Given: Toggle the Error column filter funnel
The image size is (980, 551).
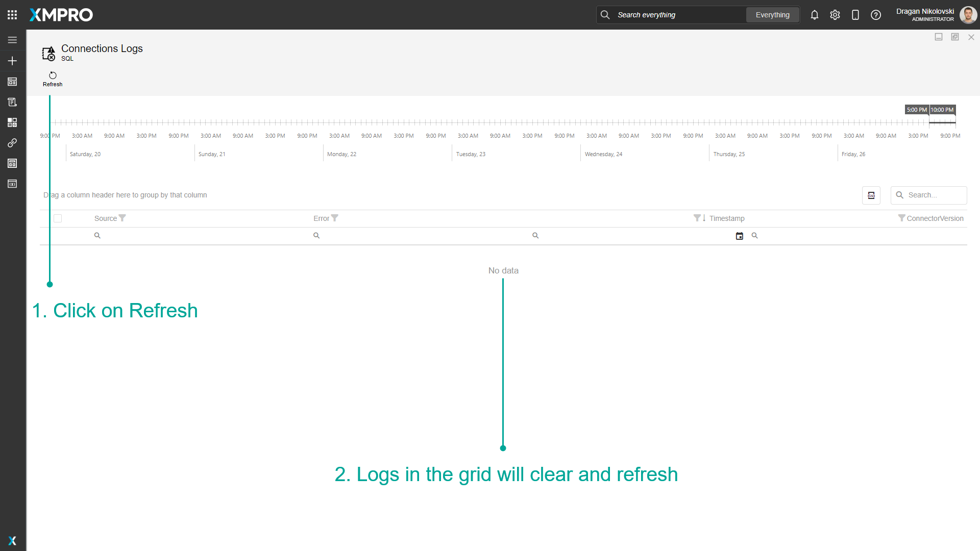Looking at the screenshot, I should (x=335, y=218).
